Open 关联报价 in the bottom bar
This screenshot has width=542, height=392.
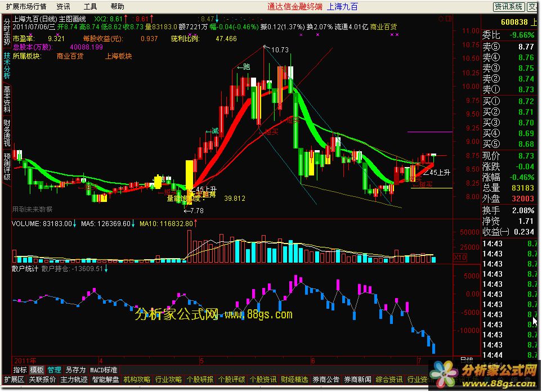click(x=42, y=380)
